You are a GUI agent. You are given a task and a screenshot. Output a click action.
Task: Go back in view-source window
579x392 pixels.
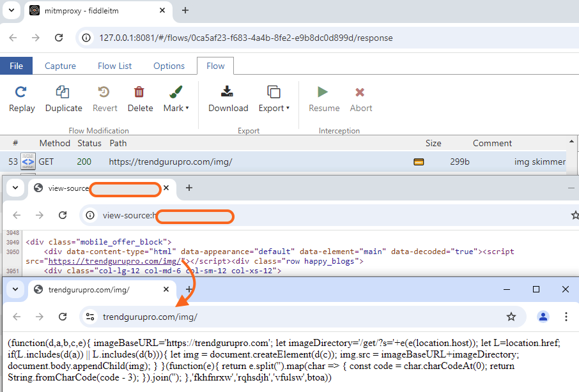[17, 215]
